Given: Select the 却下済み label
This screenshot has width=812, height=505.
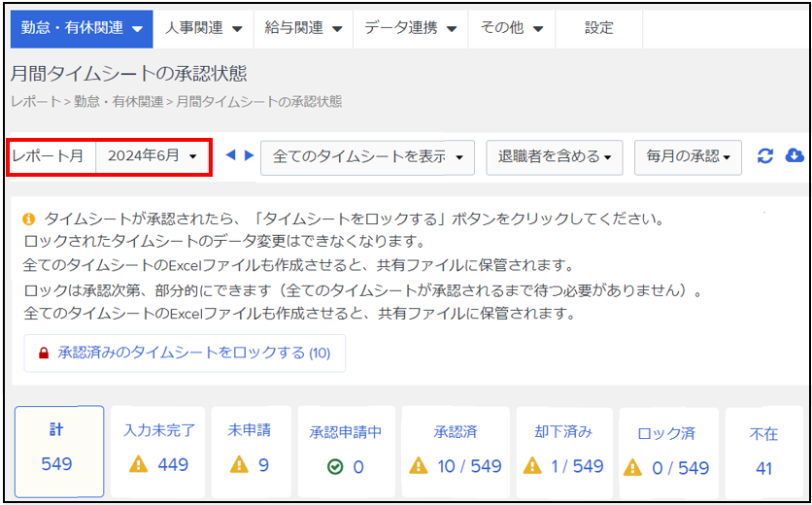Looking at the screenshot, I should click(x=563, y=432).
